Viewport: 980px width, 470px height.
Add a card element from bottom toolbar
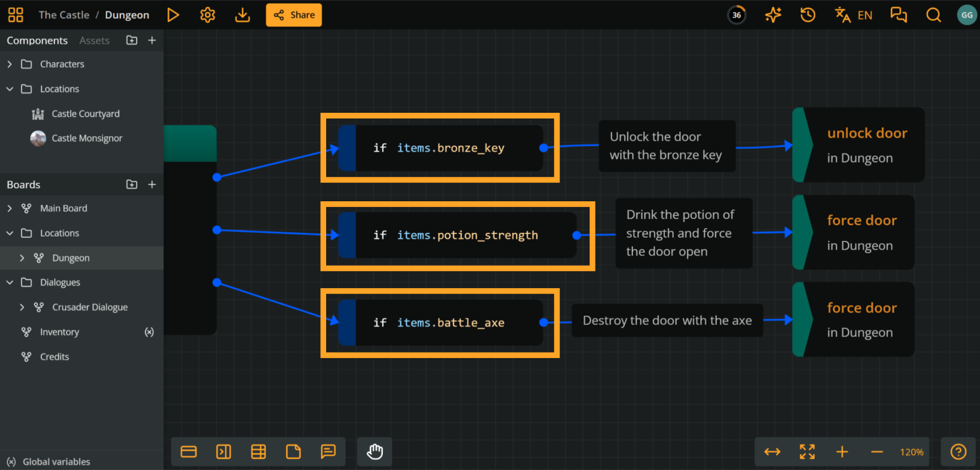pos(189,452)
